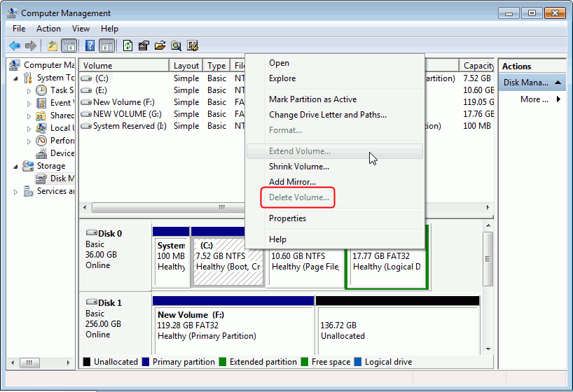Choose Explore in the context menu

coord(335,78)
